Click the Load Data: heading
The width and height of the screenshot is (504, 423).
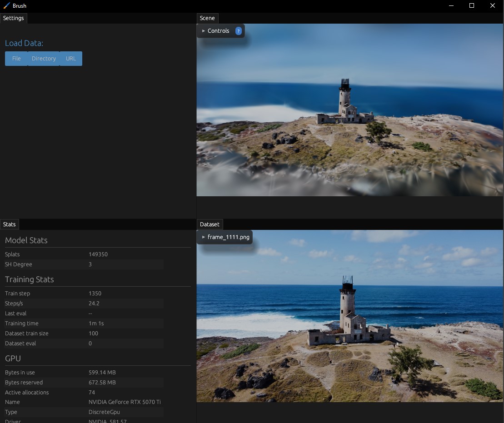24,43
